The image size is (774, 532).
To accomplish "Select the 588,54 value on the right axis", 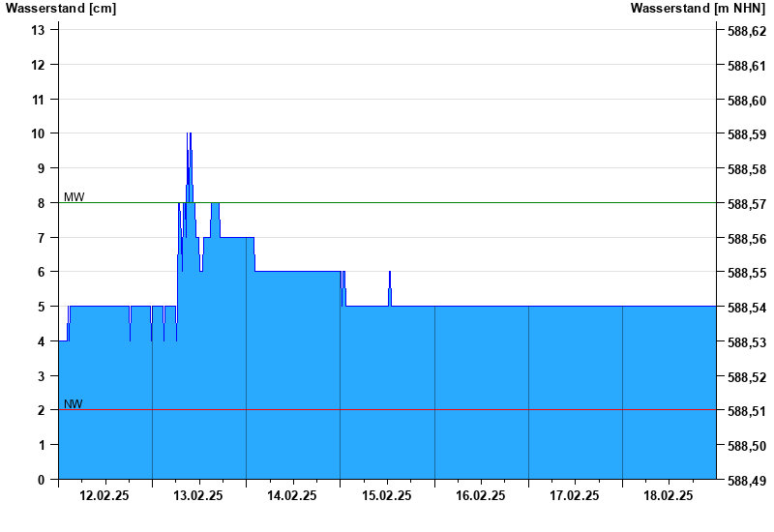I will 746,308.
